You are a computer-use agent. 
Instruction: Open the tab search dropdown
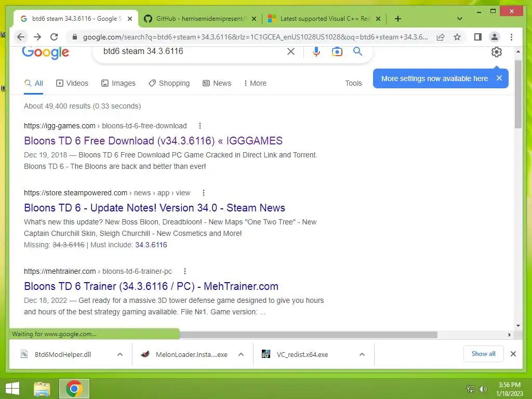[460, 19]
